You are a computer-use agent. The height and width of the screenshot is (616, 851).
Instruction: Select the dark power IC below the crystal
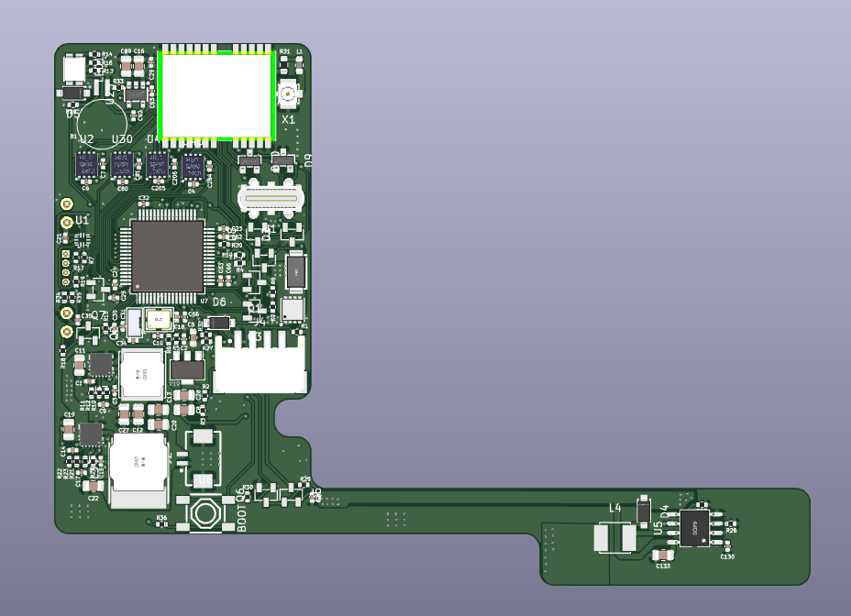point(100,364)
